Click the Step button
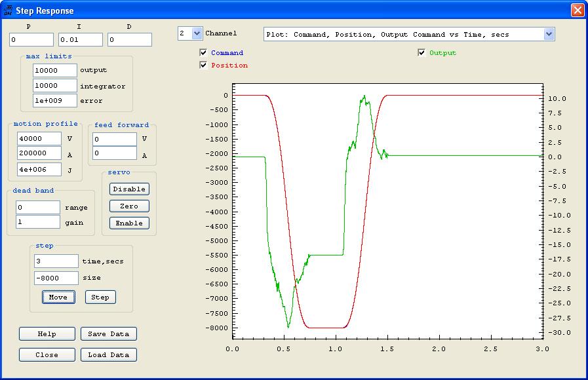This screenshot has height=380, width=588. pos(100,297)
